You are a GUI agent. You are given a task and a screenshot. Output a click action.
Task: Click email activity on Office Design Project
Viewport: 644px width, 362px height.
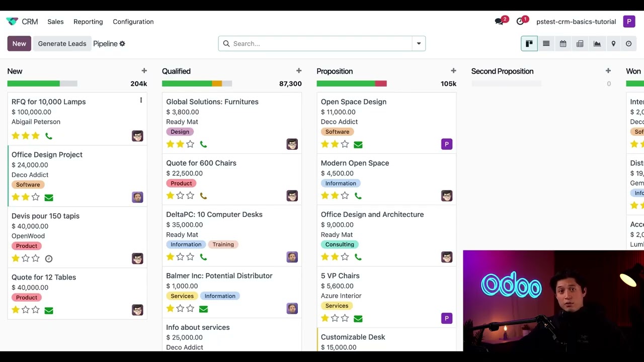coord(49,198)
